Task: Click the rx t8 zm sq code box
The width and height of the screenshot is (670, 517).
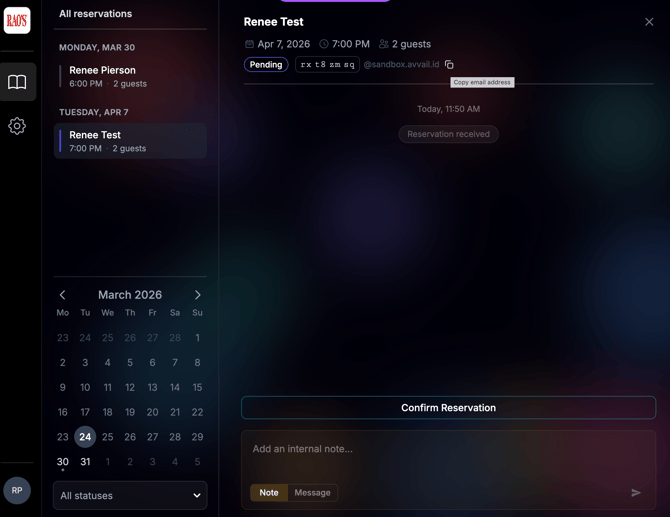Action: tap(327, 65)
